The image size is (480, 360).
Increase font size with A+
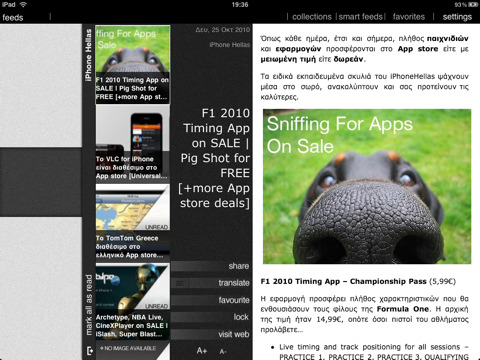pyautogui.click(x=202, y=351)
